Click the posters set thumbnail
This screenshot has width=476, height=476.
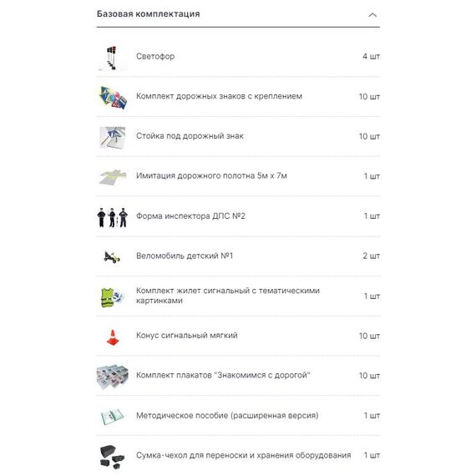click(113, 377)
